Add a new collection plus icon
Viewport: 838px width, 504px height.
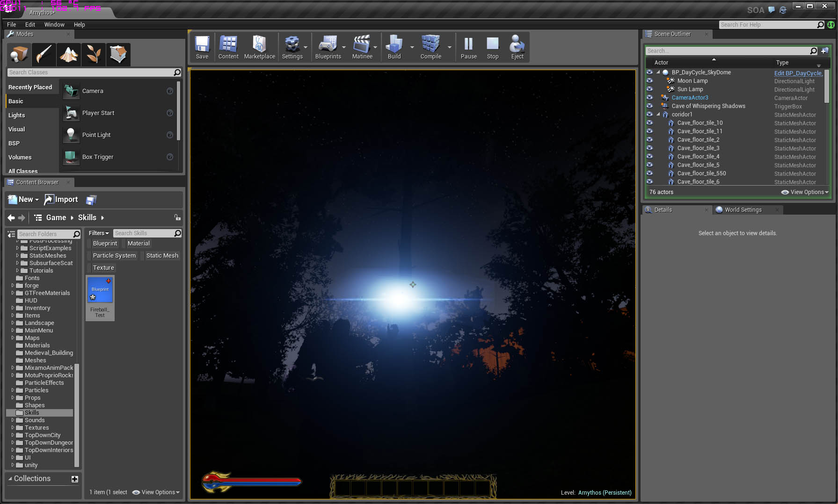(x=74, y=479)
